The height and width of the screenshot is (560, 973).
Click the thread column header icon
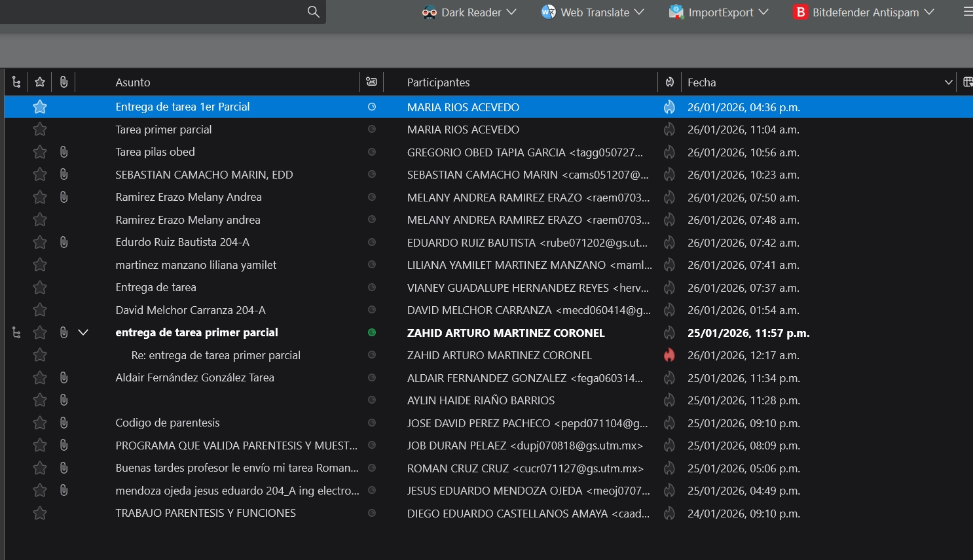click(16, 82)
